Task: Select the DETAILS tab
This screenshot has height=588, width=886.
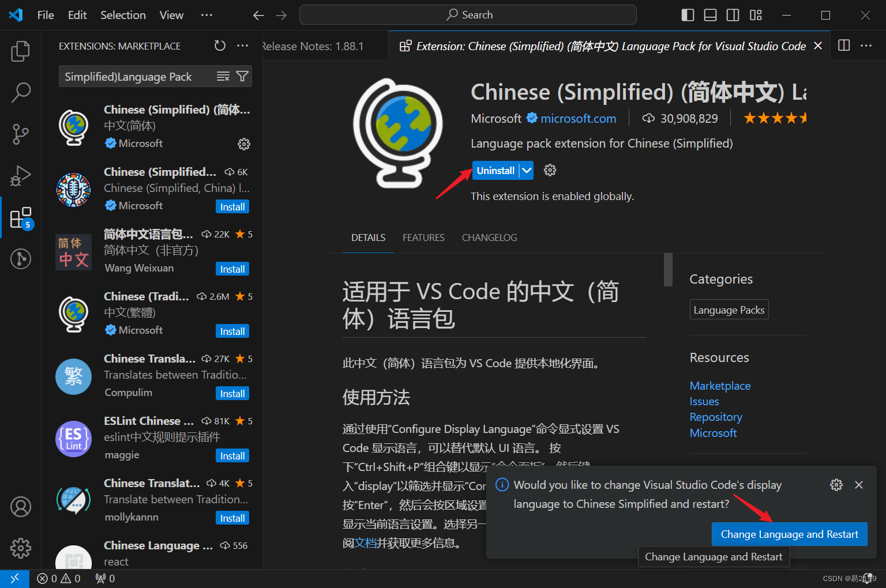Action: click(x=368, y=238)
